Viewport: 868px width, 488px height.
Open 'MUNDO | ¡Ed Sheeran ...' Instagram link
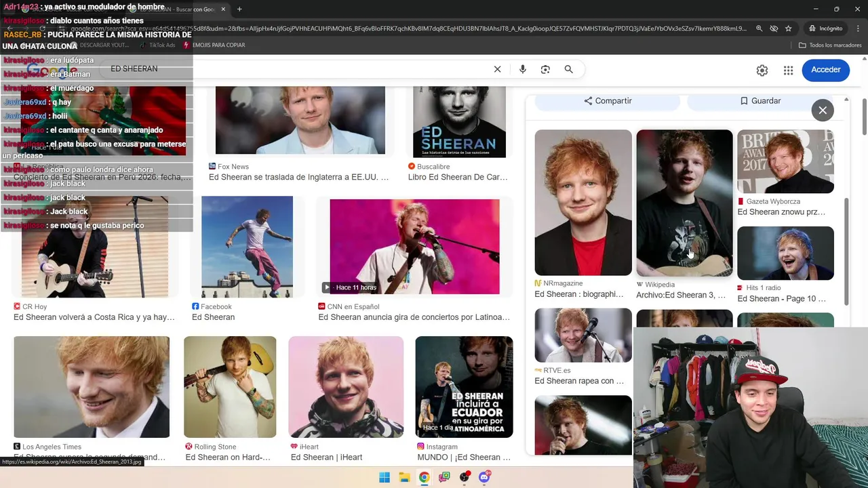click(x=464, y=457)
